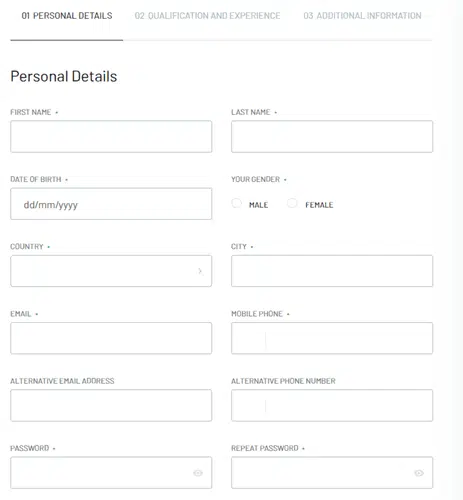Click the Date of Birth field

pyautogui.click(x=111, y=204)
